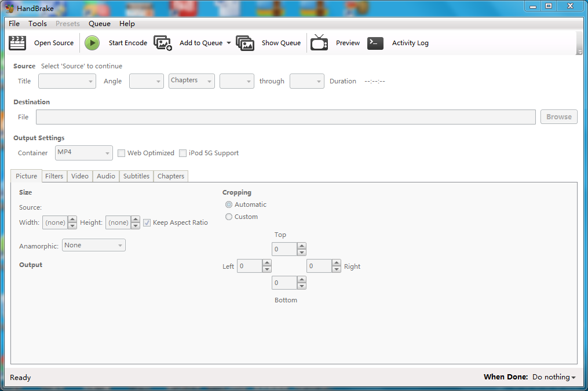The width and height of the screenshot is (588, 391).
Task: Minimize the HandBrake window
Action: [532, 6]
